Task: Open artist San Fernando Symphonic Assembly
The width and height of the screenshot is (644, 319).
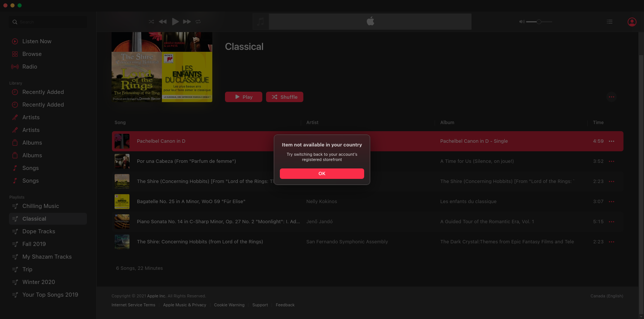Action: click(x=347, y=242)
